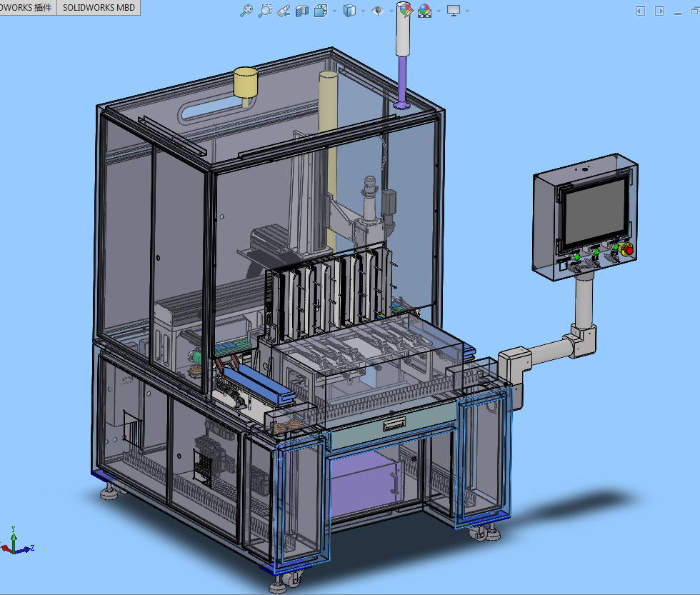Click Apply Scene icon
The height and width of the screenshot is (595, 700).
point(424,10)
